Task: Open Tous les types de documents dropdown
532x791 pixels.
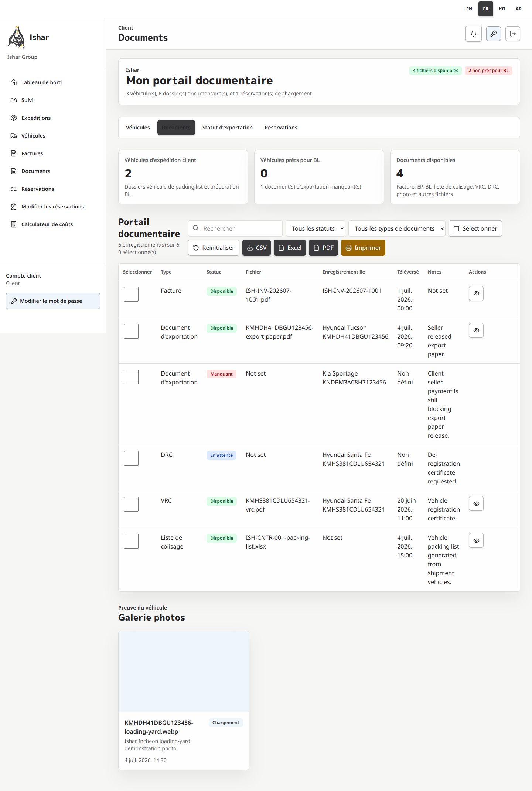Action: click(x=397, y=228)
